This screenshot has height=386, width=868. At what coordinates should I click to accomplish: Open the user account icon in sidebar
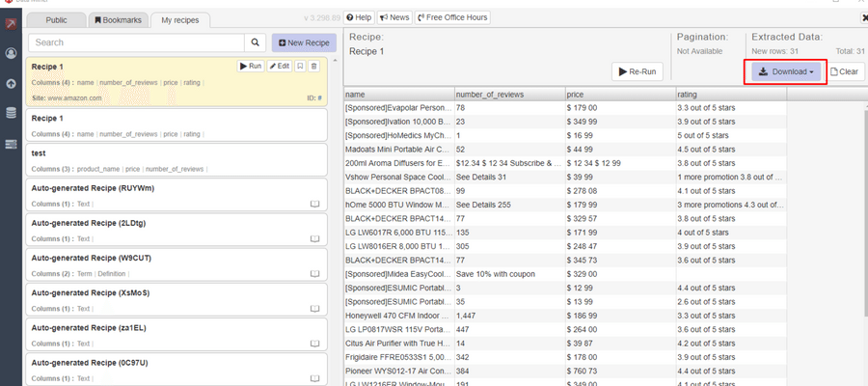click(11, 54)
